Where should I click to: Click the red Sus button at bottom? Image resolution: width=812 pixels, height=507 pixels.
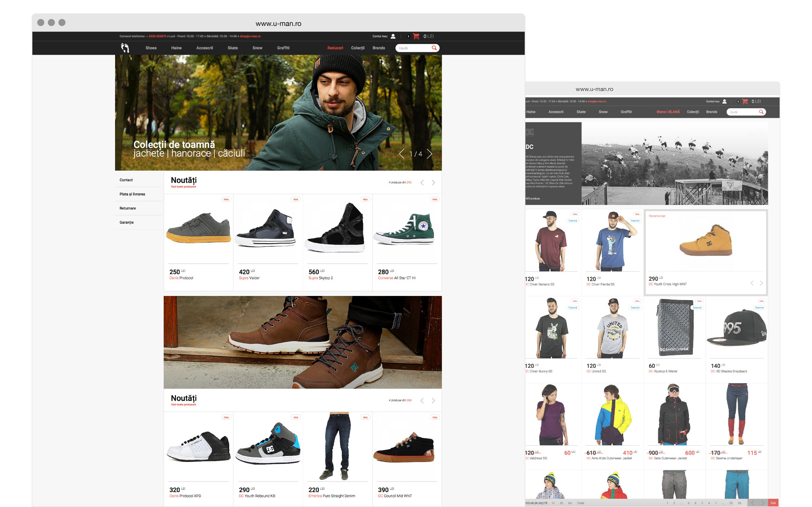(773, 503)
